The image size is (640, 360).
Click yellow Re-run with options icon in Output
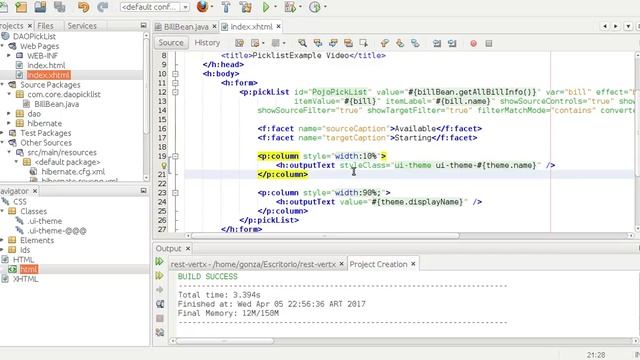click(160, 276)
